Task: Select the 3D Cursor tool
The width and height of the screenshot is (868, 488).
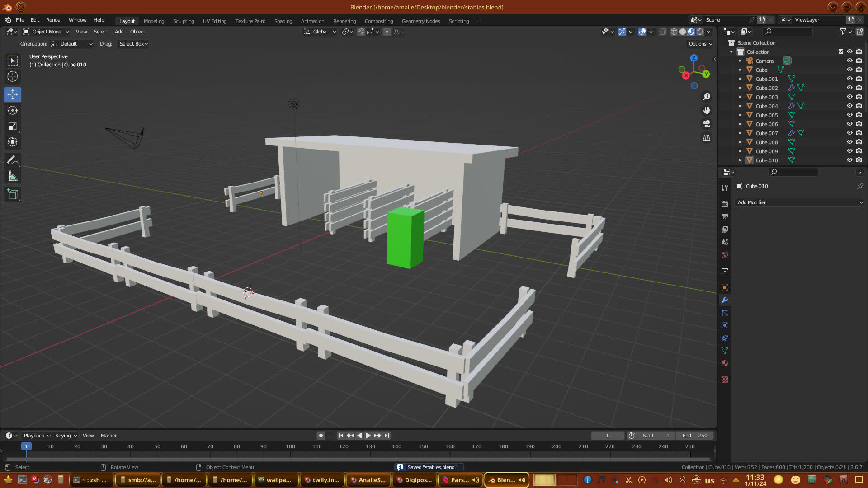Action: (x=13, y=76)
